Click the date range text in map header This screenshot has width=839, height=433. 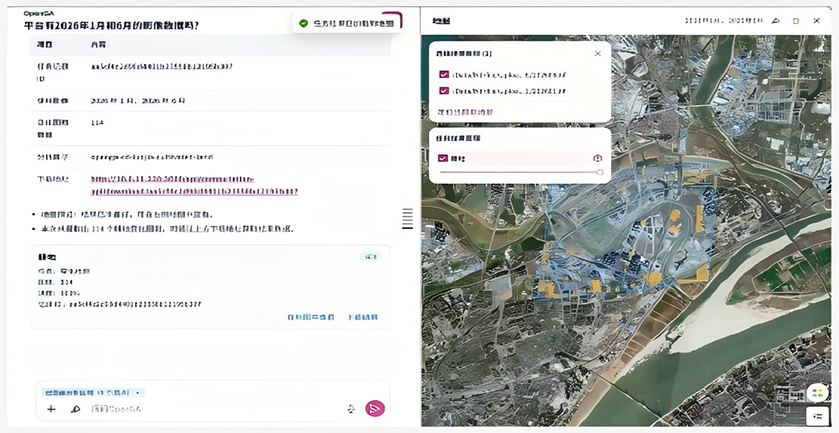723,21
